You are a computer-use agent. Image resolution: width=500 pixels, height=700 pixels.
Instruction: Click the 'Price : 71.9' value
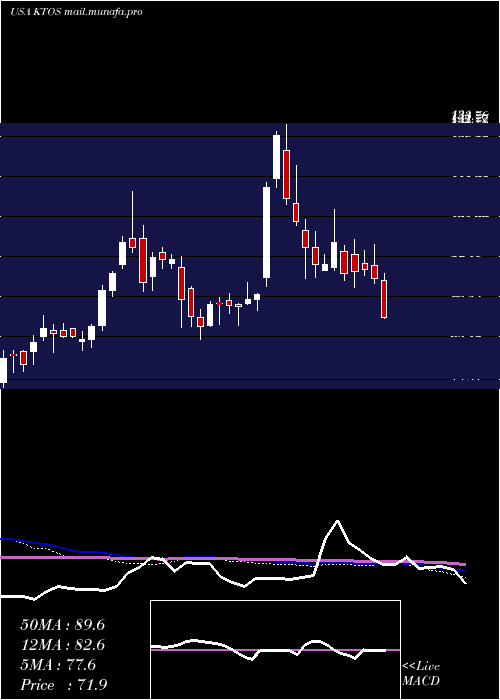tap(63, 685)
